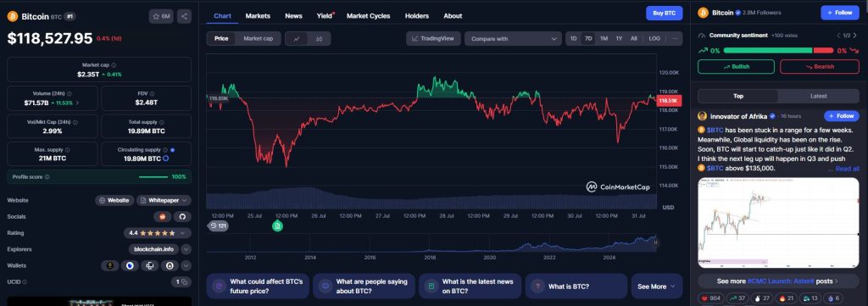Set chart range to 1D
Screen dimensions: 868x306
pyautogui.click(x=574, y=39)
